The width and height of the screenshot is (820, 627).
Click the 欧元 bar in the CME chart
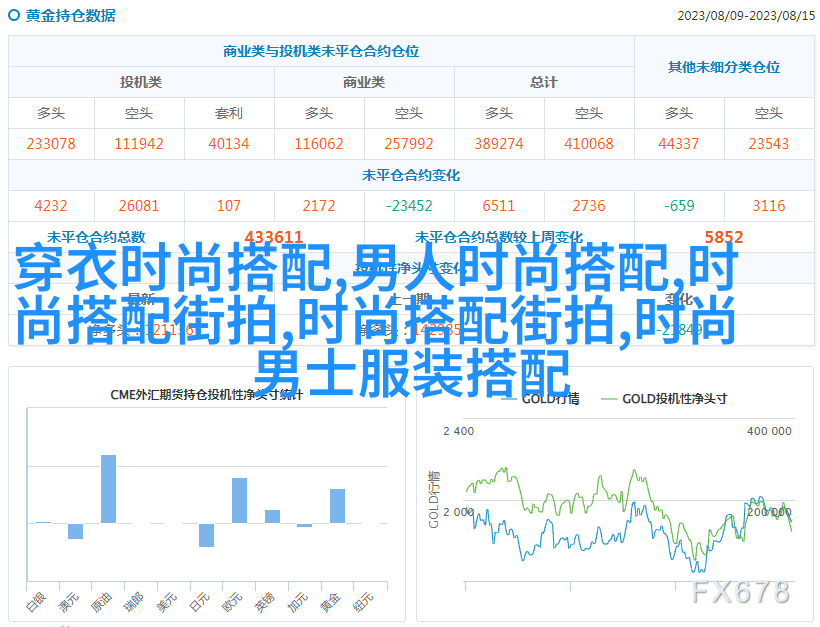point(239,500)
